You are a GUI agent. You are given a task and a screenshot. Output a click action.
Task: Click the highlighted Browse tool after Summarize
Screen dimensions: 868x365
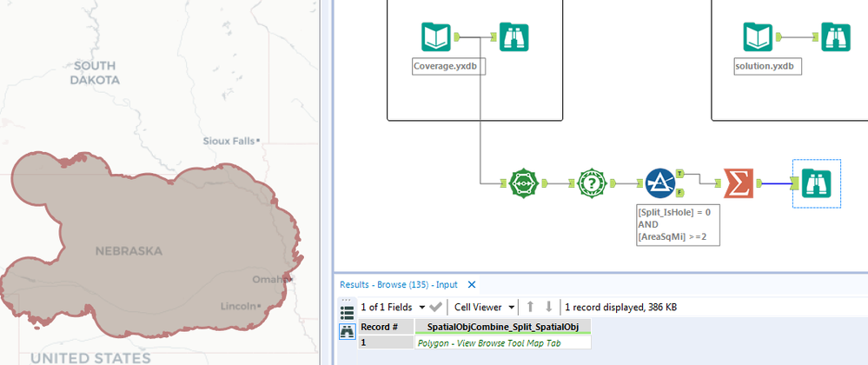(x=817, y=183)
